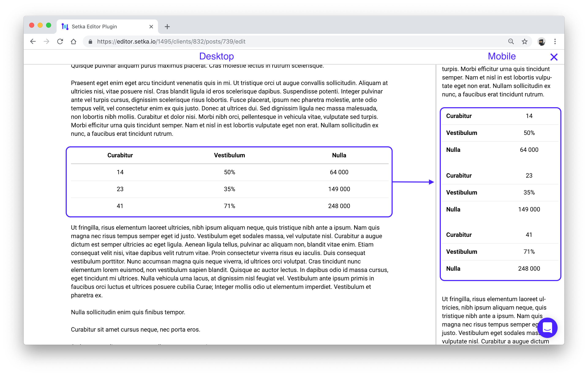Click the 149 000 cell in desktop table

339,189
